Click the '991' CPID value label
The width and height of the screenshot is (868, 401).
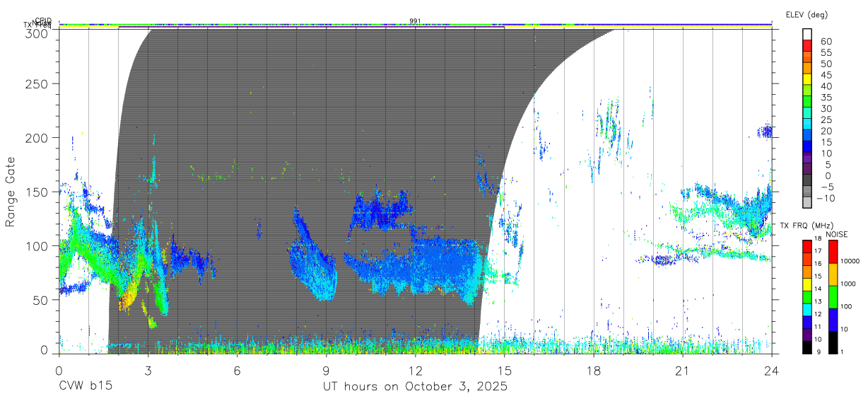point(415,21)
